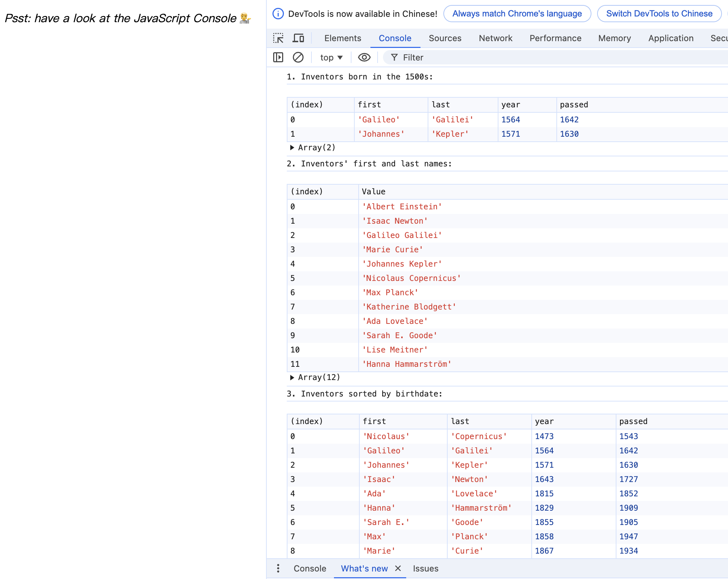Open the three-dot drawer menu icon
The height and width of the screenshot is (579, 728).
pos(278,568)
